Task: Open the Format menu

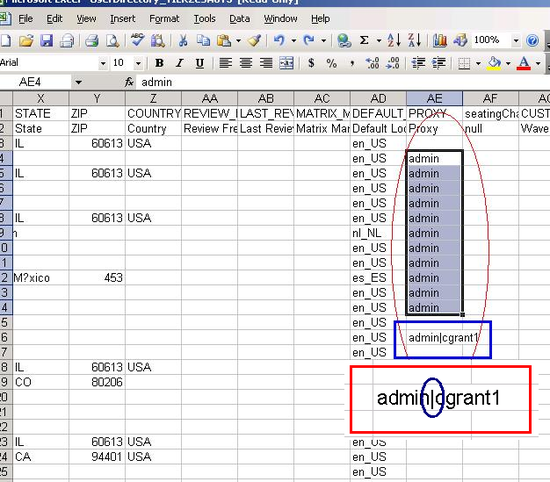Action: click(164, 19)
